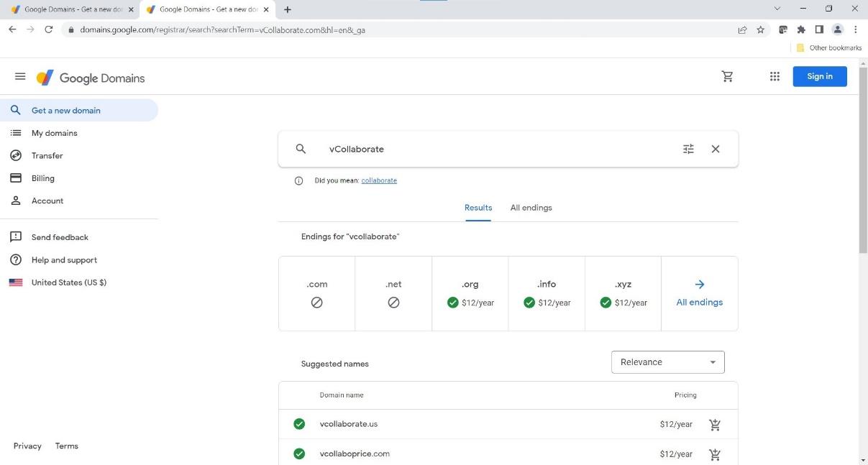
Task: Click the browser Back arrow
Action: point(12,29)
